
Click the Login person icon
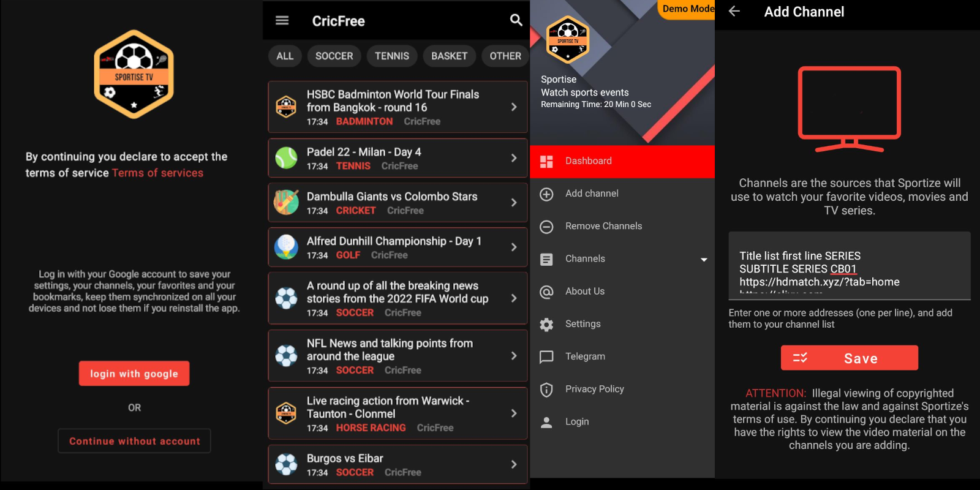pyautogui.click(x=546, y=422)
